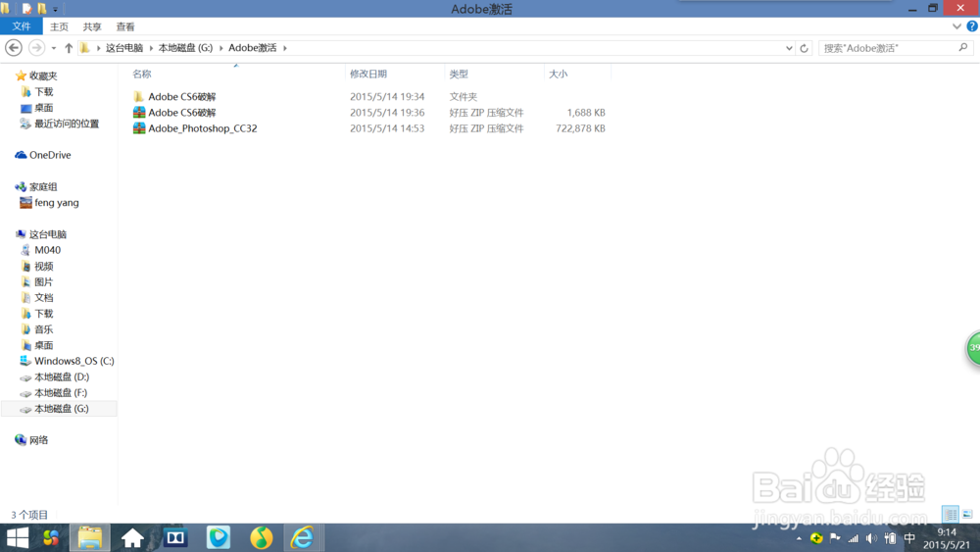Select 本地磁盘 (G:) in the sidebar

tap(59, 408)
